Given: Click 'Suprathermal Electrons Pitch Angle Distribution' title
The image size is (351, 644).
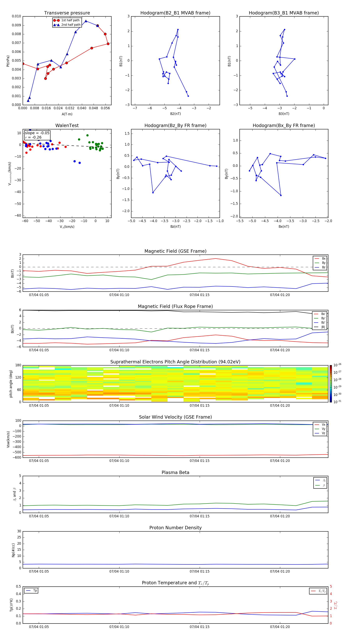Looking at the screenshot, I should 175,362.
